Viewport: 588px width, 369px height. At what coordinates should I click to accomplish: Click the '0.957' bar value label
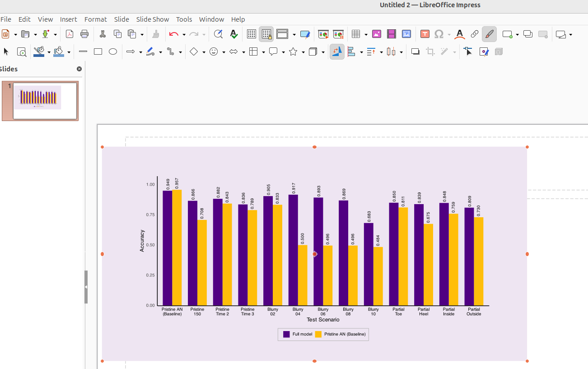point(177,183)
